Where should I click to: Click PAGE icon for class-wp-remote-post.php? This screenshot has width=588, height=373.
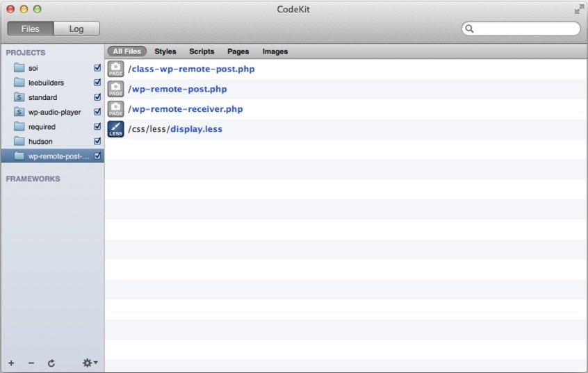pyautogui.click(x=115, y=69)
